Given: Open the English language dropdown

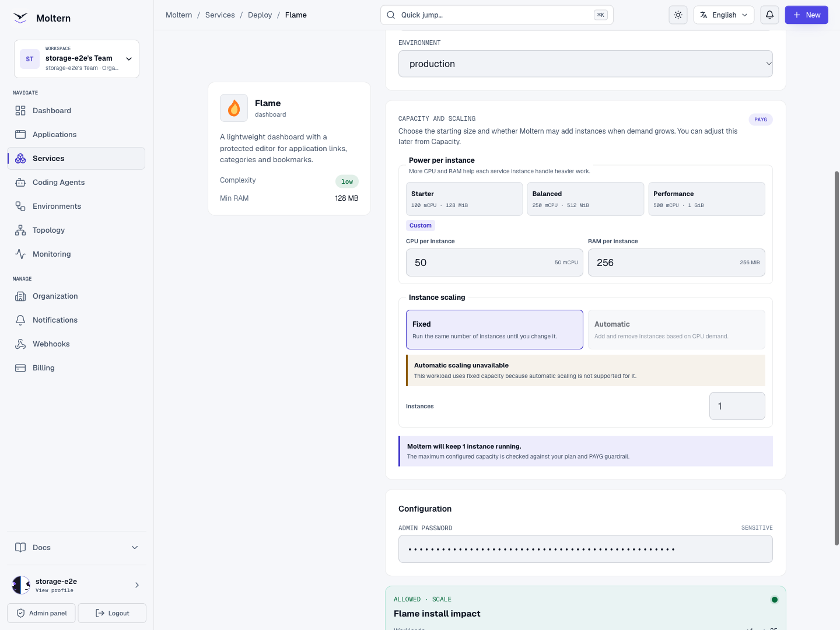Looking at the screenshot, I should 724,15.
